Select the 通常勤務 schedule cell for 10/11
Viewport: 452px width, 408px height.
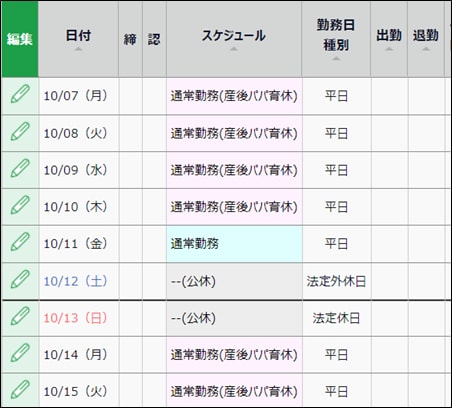234,244
